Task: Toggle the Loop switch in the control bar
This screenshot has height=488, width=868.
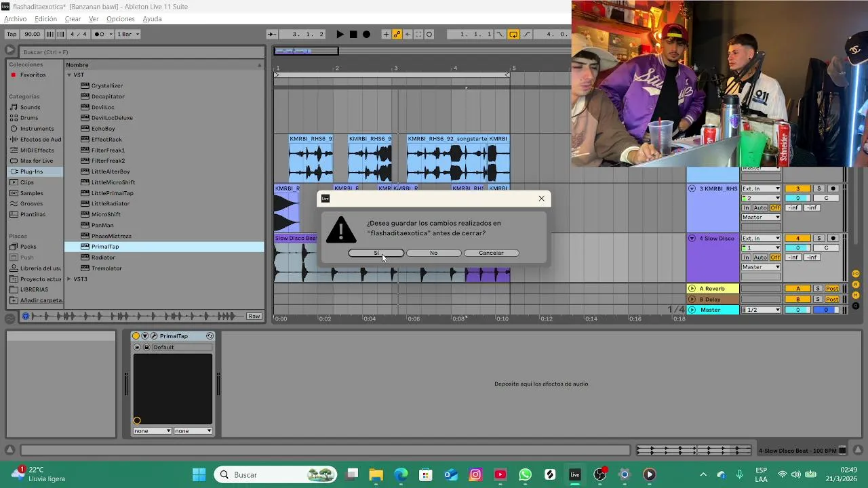Action: pyautogui.click(x=513, y=35)
